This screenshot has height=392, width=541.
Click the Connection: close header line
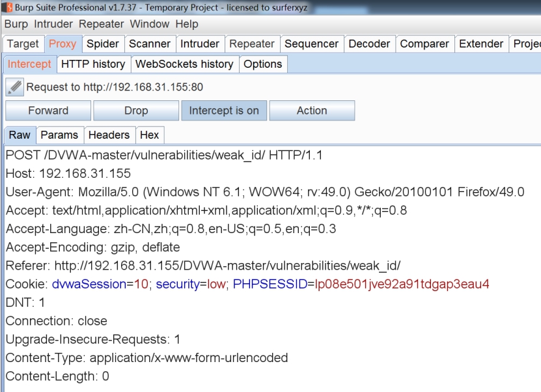point(56,321)
